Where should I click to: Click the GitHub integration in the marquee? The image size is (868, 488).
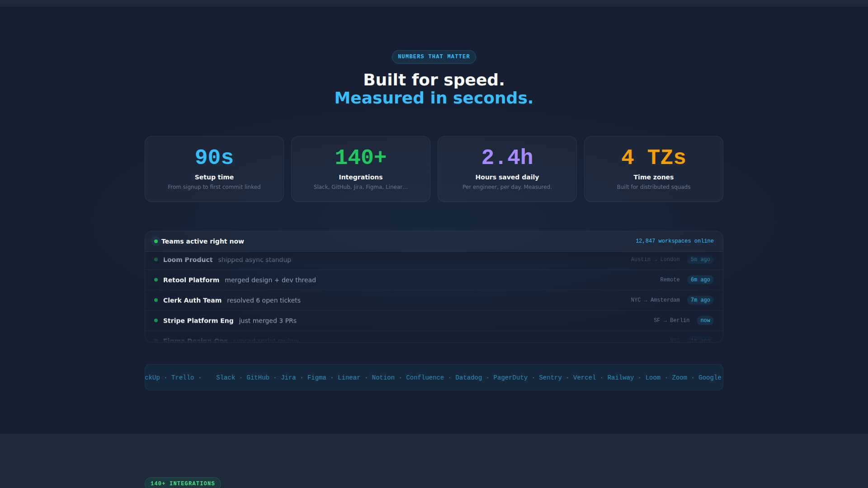[258, 377]
